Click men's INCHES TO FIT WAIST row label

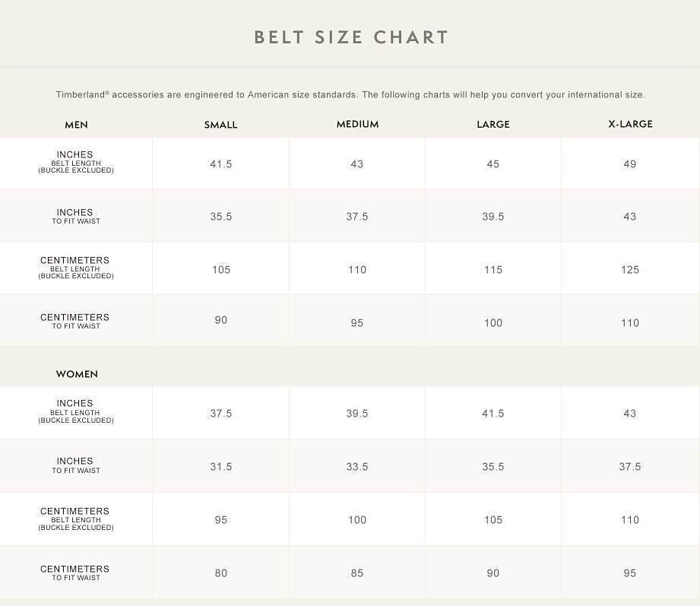point(75,217)
